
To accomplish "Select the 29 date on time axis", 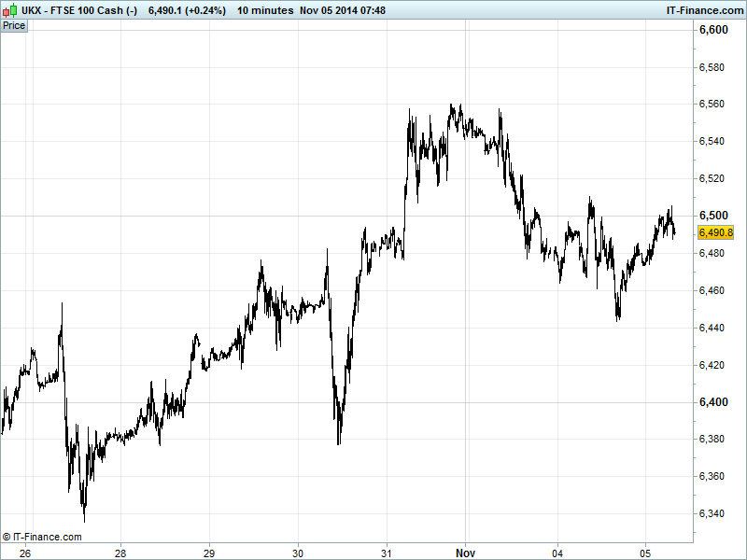I will 208,553.
